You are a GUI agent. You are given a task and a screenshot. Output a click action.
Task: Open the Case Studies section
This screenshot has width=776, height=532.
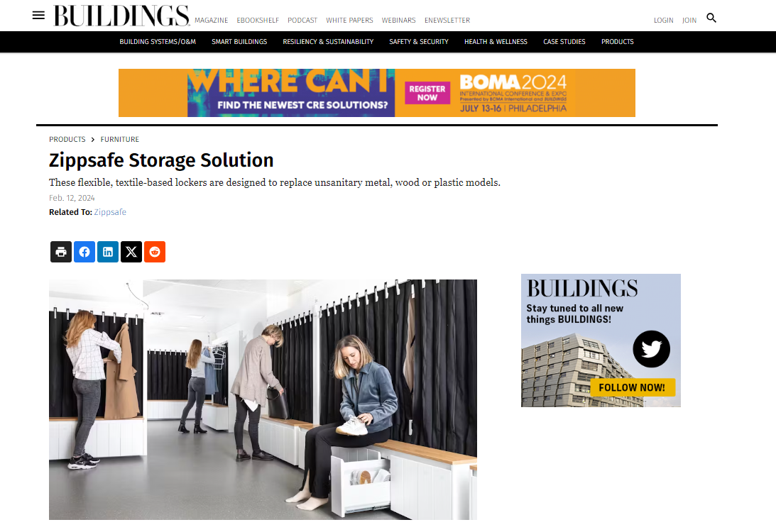click(x=564, y=42)
